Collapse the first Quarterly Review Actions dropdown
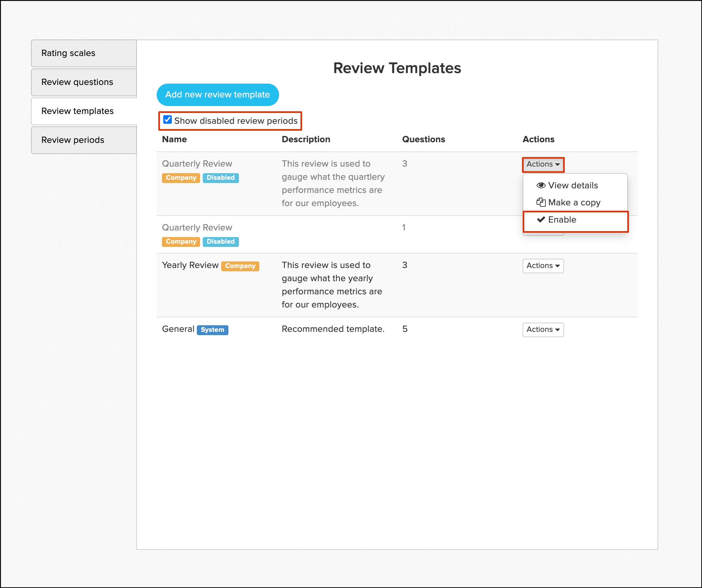Screen dimensions: 702x588 (x=543, y=164)
